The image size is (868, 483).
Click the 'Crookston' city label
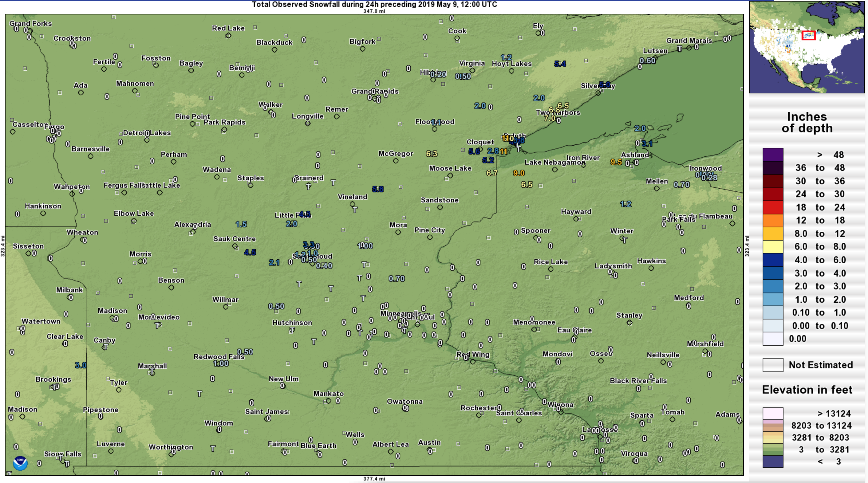pyautogui.click(x=72, y=38)
